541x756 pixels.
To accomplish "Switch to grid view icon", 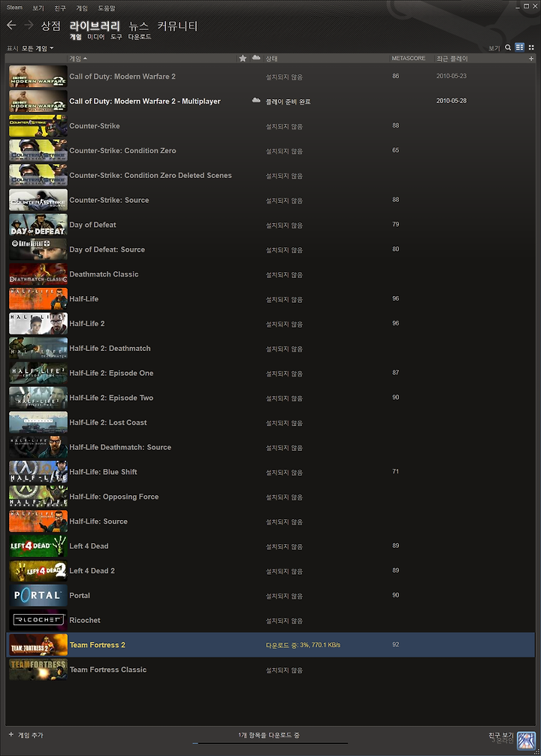I will [x=531, y=47].
